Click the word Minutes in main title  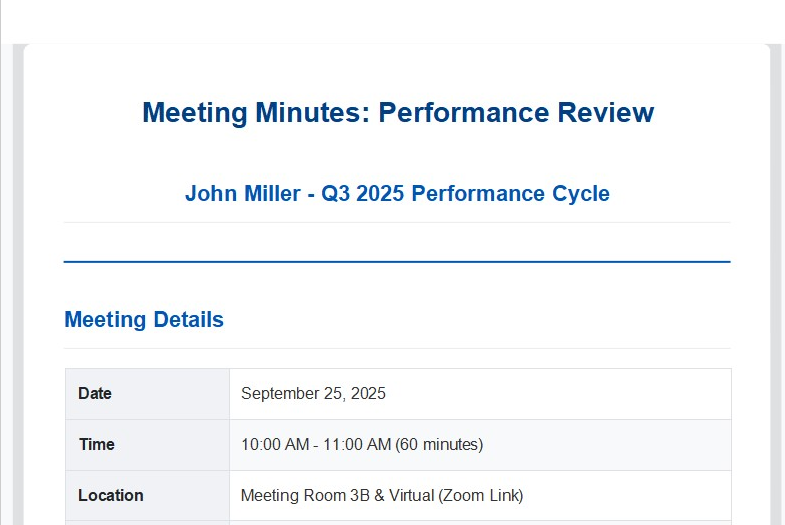coord(312,112)
